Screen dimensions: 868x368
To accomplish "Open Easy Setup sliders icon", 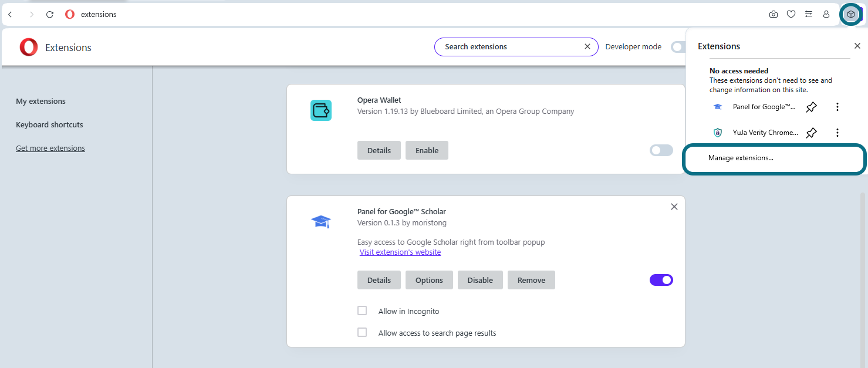I will tap(809, 14).
